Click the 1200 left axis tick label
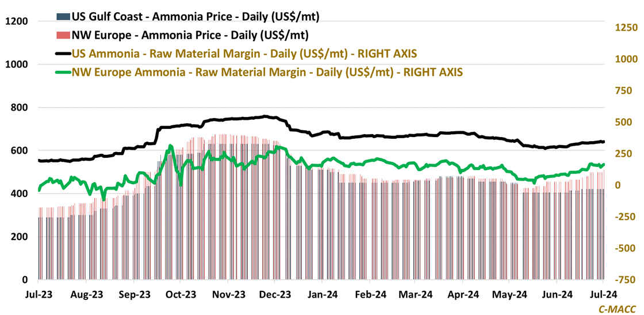The height and width of the screenshot is (315, 644). click(x=17, y=22)
